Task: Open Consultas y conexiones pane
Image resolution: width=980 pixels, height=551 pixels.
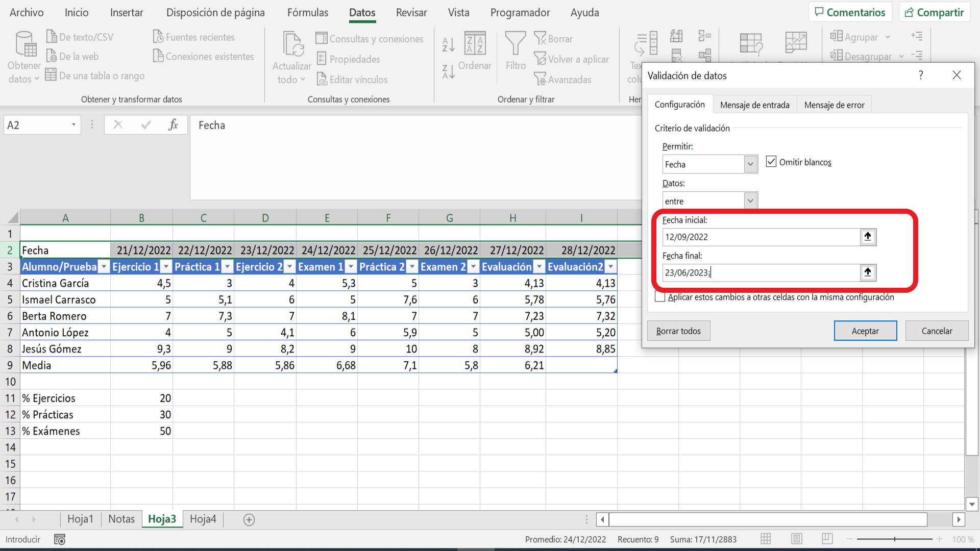Action: (370, 38)
